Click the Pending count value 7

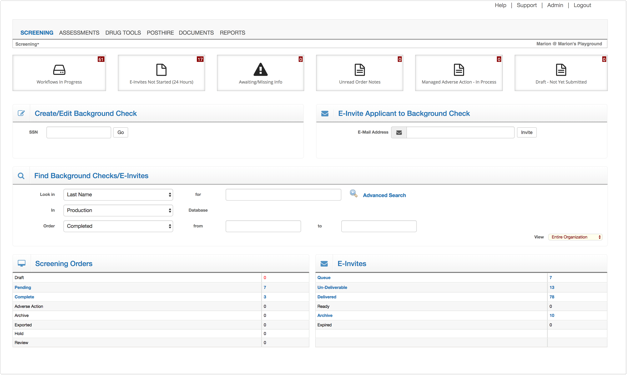coord(265,287)
